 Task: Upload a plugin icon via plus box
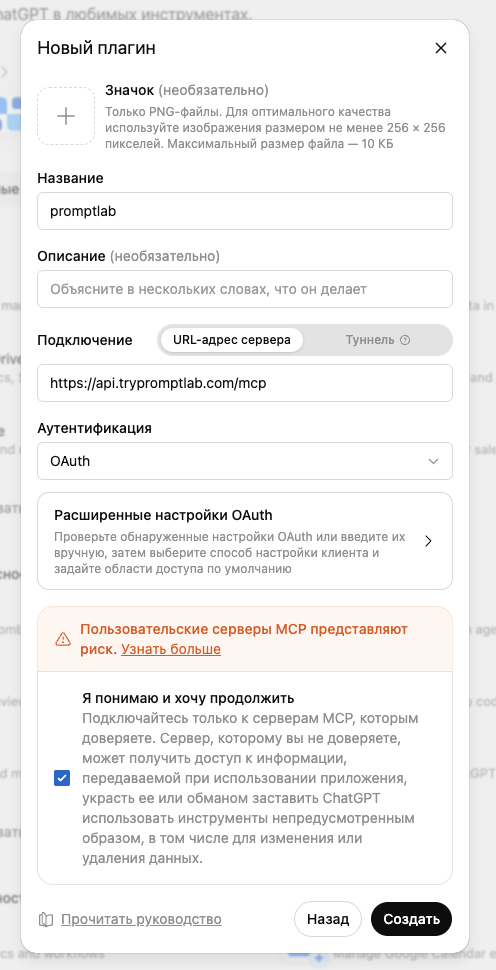[66, 116]
